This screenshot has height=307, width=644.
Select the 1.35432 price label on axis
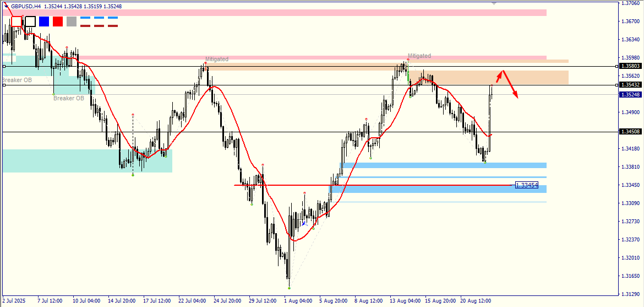click(x=630, y=85)
